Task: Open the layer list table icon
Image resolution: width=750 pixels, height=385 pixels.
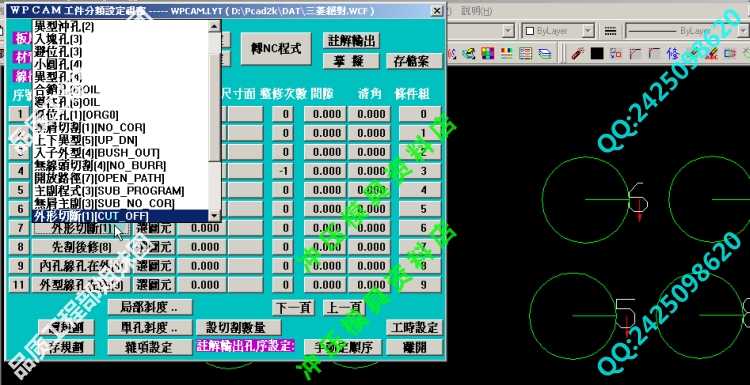Action: click(525, 53)
